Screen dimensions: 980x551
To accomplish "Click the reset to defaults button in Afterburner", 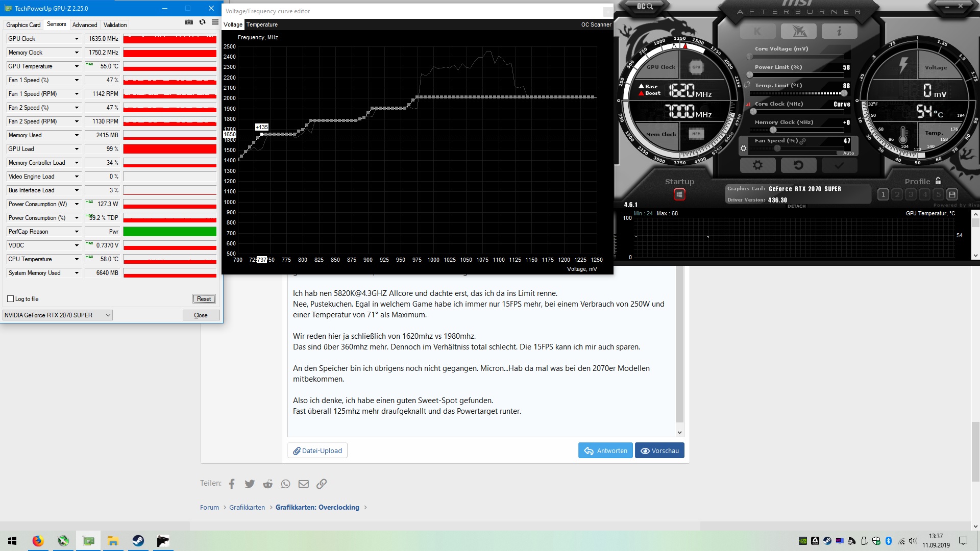I will (x=798, y=165).
